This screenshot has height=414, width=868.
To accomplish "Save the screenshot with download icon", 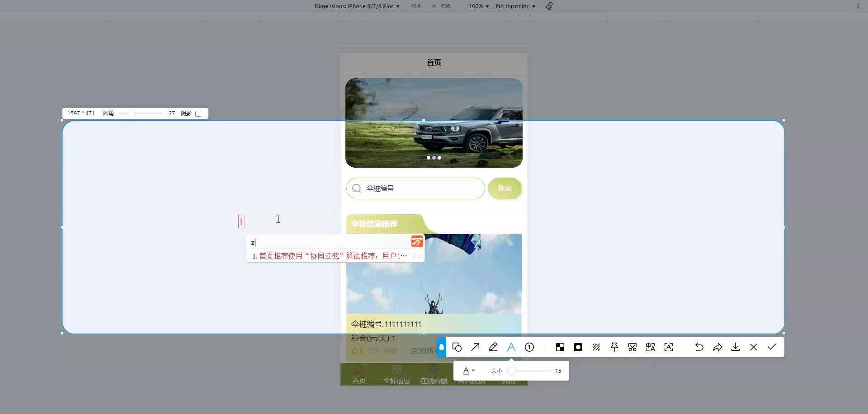I will pos(736,347).
